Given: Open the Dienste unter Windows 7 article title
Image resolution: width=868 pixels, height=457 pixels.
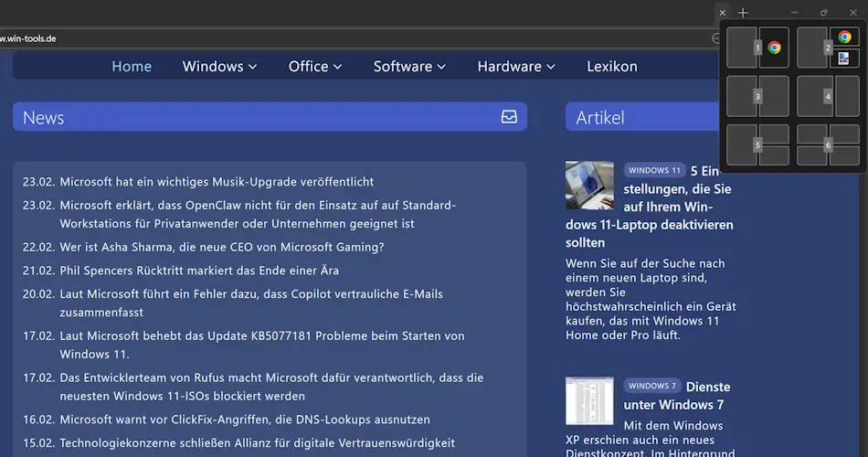Looking at the screenshot, I should (x=677, y=396).
